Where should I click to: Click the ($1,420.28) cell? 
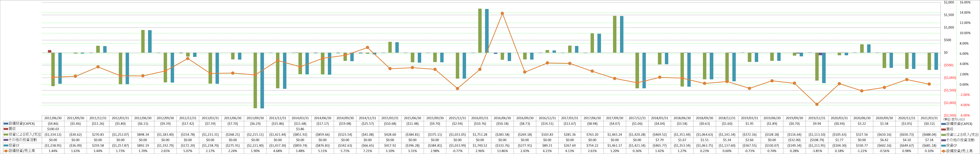click(x=637, y=135)
